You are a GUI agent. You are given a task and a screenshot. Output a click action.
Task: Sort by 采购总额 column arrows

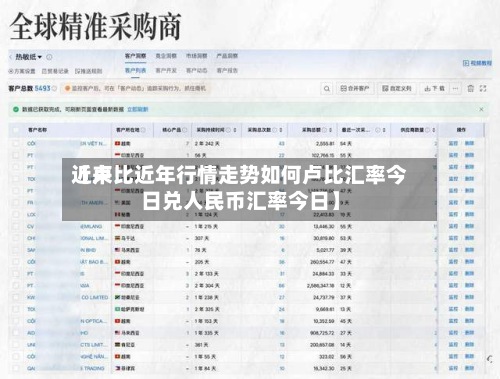331,130
